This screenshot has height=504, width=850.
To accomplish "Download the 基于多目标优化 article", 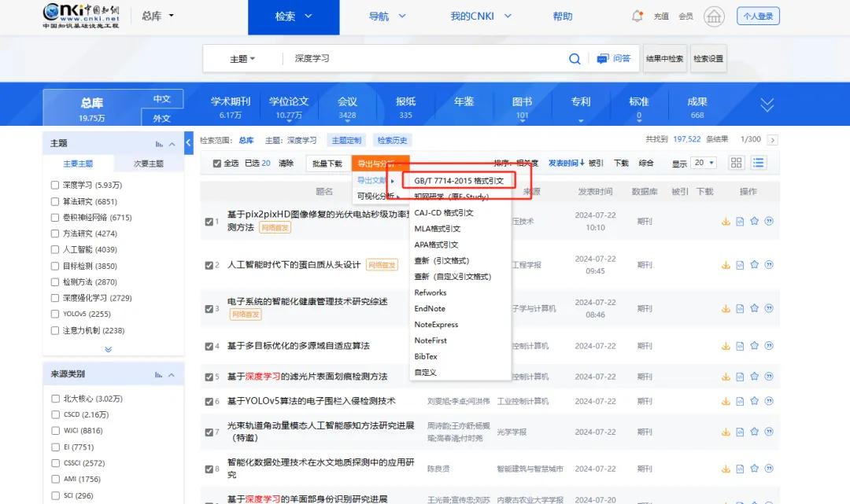I will (x=726, y=347).
